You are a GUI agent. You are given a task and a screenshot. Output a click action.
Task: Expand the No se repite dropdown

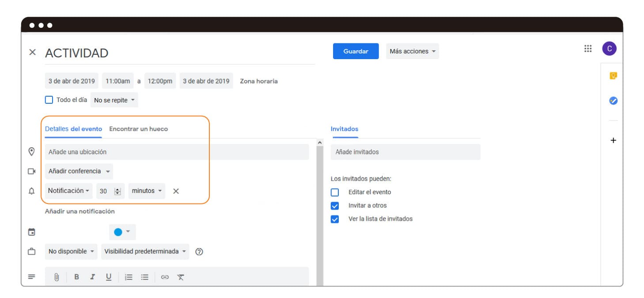[114, 100]
